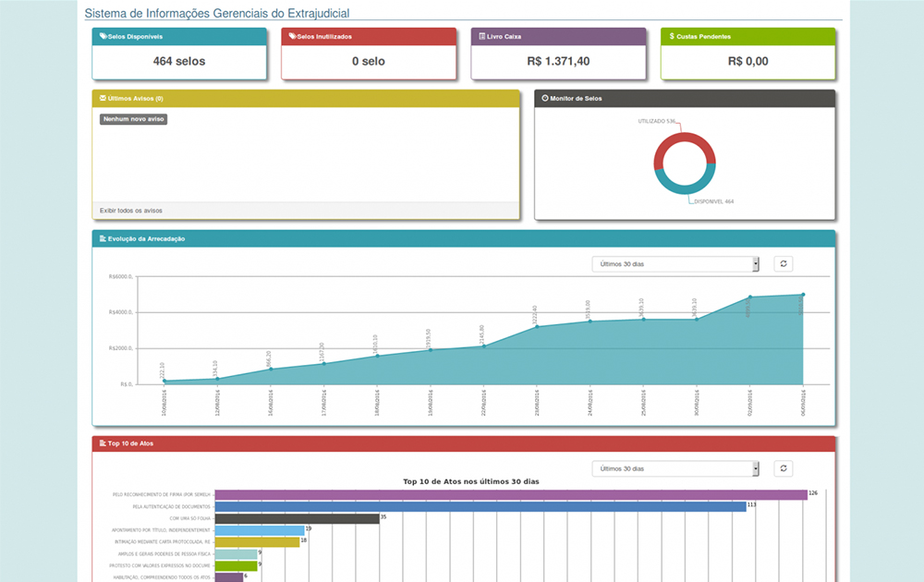Click the R$ 1.371,40 Livro Caixa value
This screenshot has height=582, width=924.
pyautogui.click(x=558, y=62)
